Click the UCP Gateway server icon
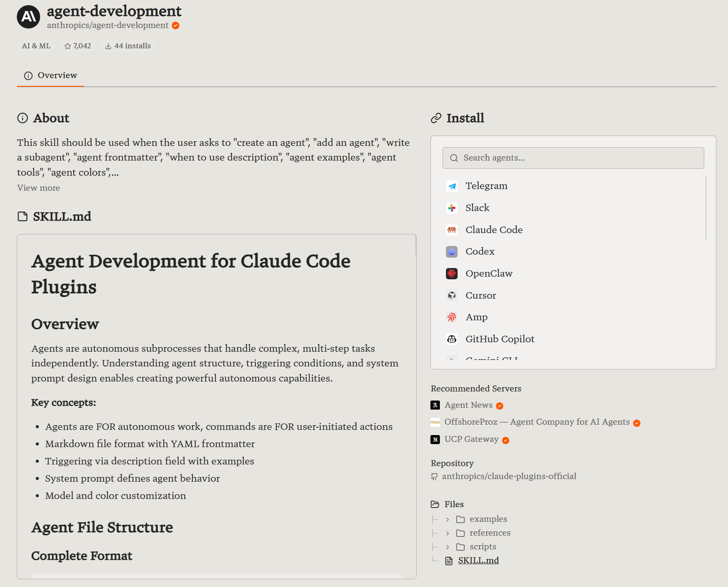Screen dimensions: 728x587 435,439
